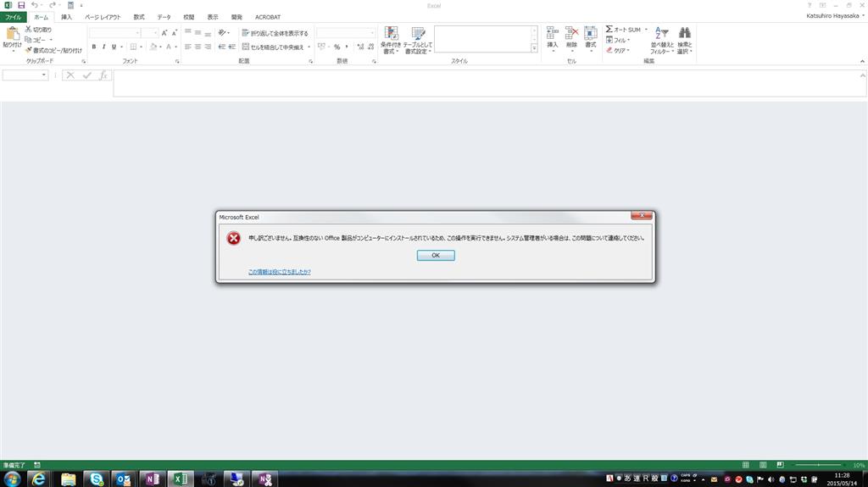Switch to the データ (Data) tab
The height and width of the screenshot is (487, 868).
coord(164,17)
